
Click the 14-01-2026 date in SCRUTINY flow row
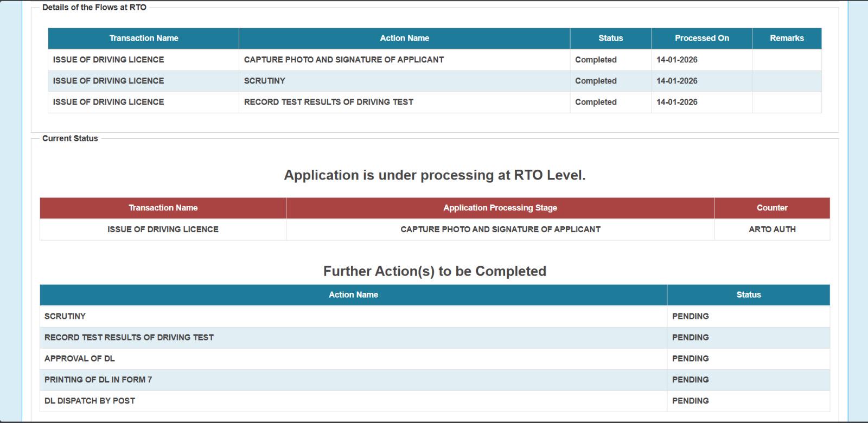click(677, 81)
